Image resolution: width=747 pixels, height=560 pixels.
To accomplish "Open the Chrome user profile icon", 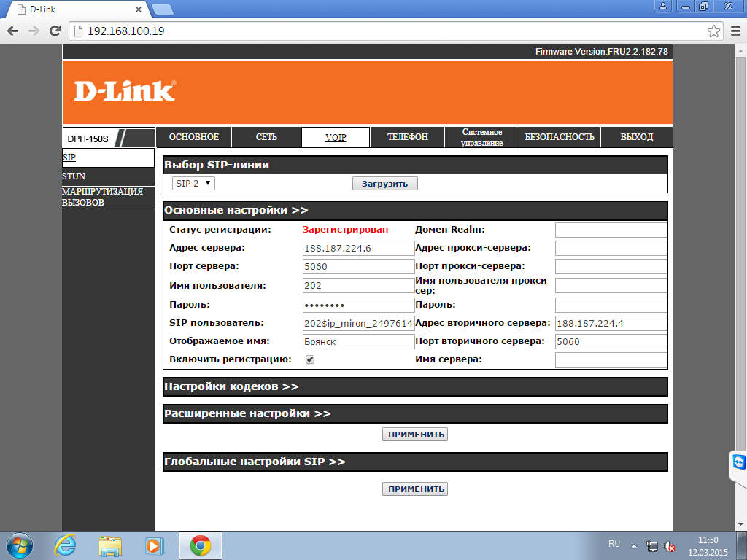I will pyautogui.click(x=662, y=6).
